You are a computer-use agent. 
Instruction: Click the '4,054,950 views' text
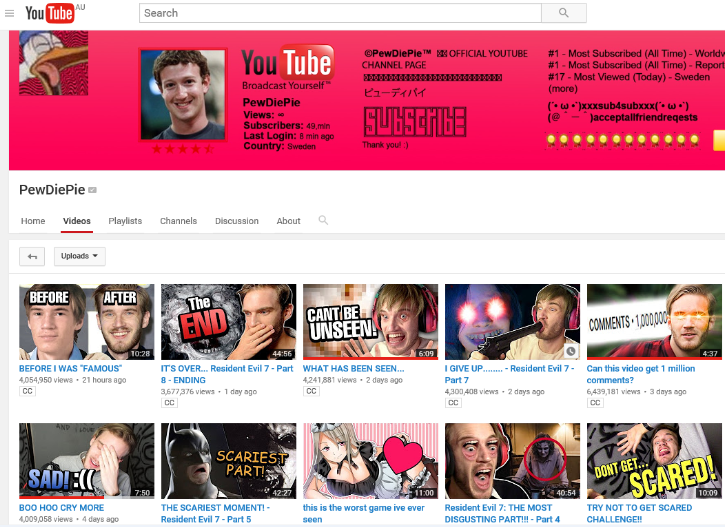point(46,380)
